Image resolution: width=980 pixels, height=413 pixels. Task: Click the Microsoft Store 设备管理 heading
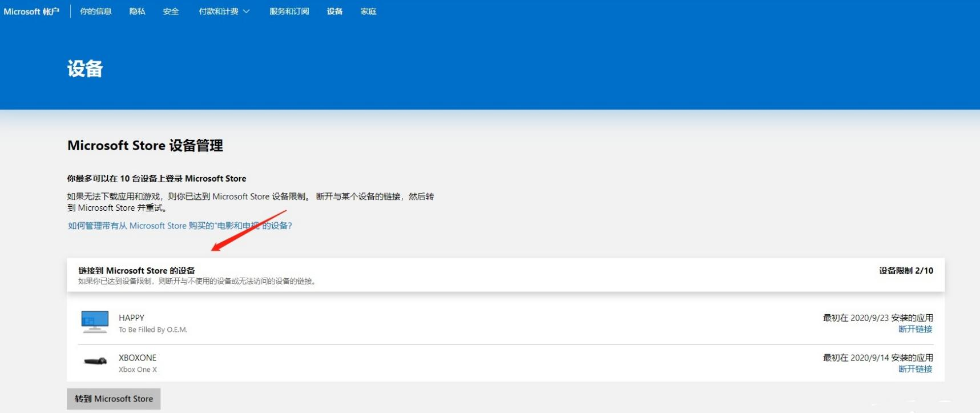(145, 146)
